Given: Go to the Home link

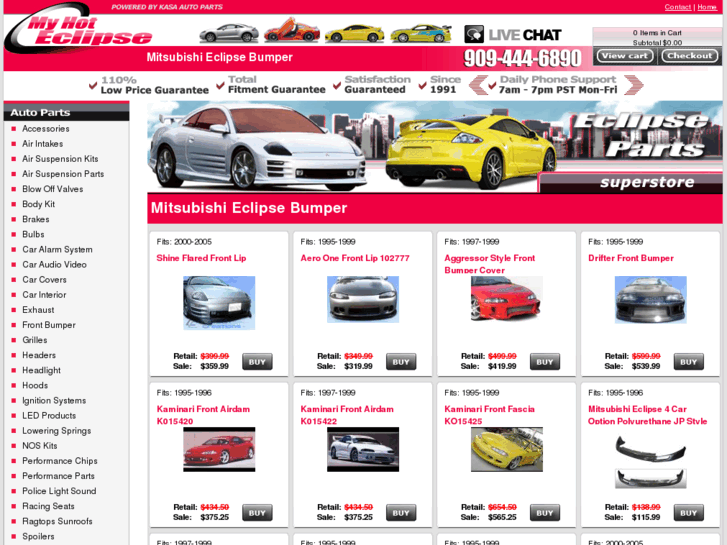Looking at the screenshot, I should pos(707,7).
